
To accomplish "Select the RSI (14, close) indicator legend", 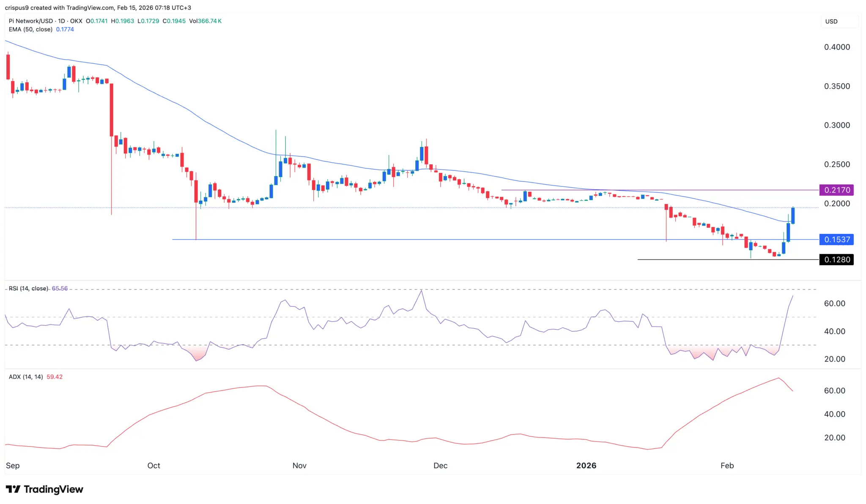I will click(x=28, y=288).
